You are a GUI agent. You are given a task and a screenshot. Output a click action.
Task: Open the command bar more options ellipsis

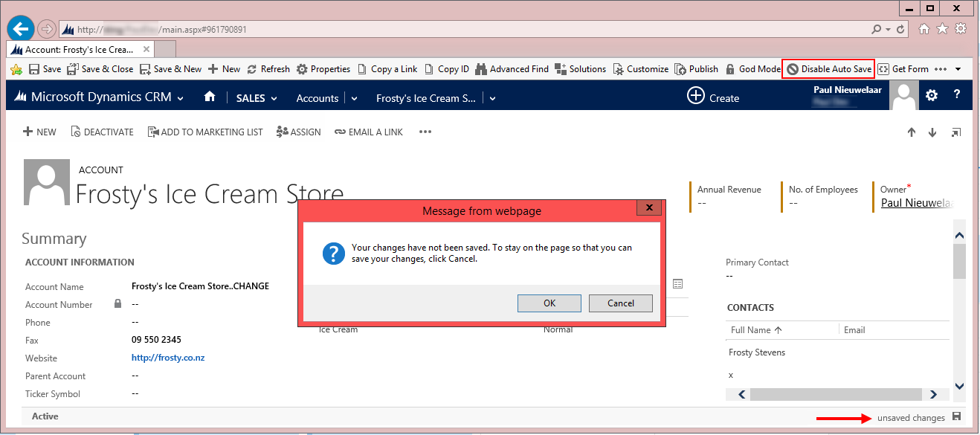pos(425,132)
